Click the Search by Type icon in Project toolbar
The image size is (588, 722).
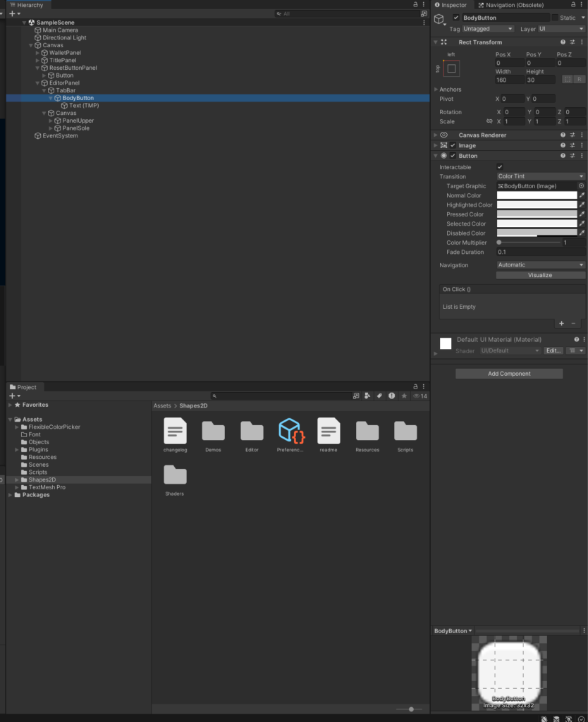[x=367, y=396]
